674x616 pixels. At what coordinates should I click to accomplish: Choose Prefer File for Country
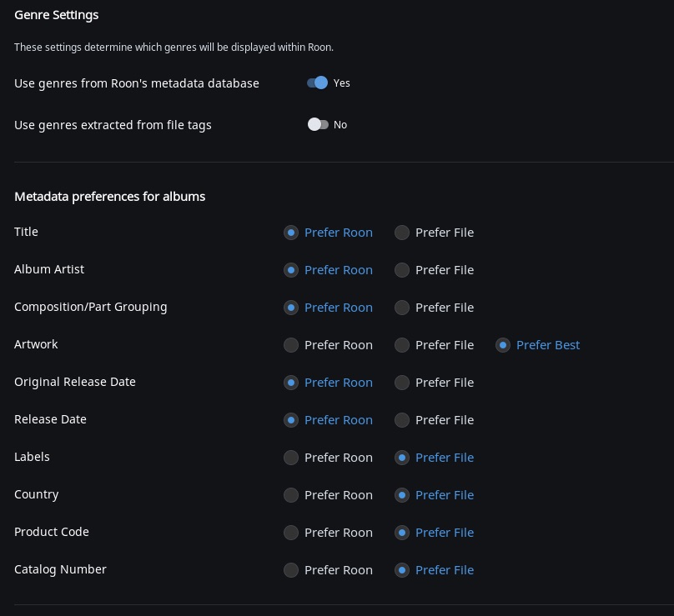click(x=402, y=495)
